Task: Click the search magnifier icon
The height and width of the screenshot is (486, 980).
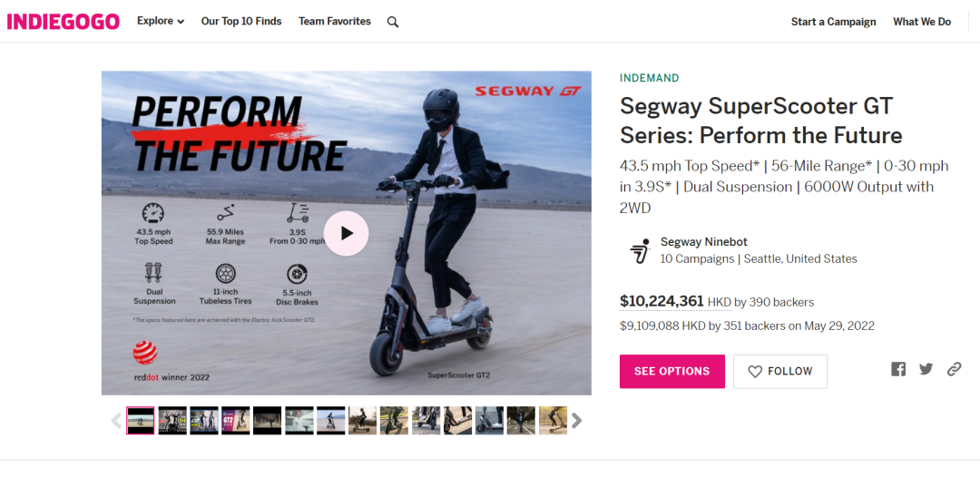Action: pyautogui.click(x=393, y=22)
